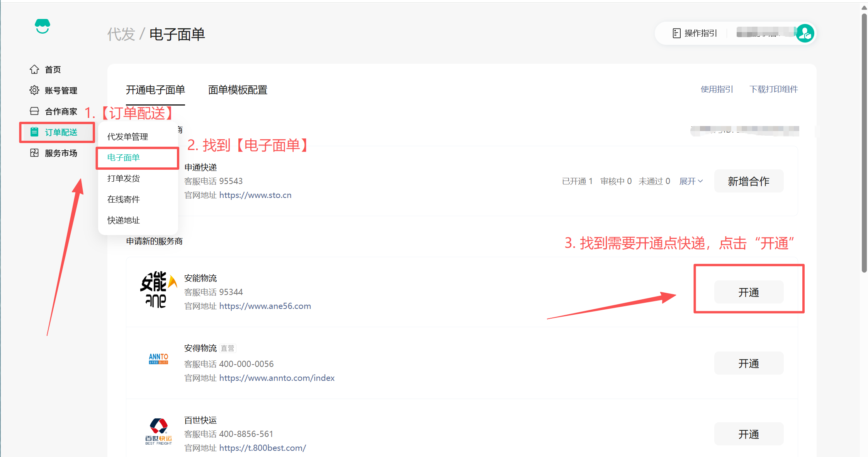Click the document icon beside 操作指引
Image resolution: width=868 pixels, height=457 pixels.
676,33
